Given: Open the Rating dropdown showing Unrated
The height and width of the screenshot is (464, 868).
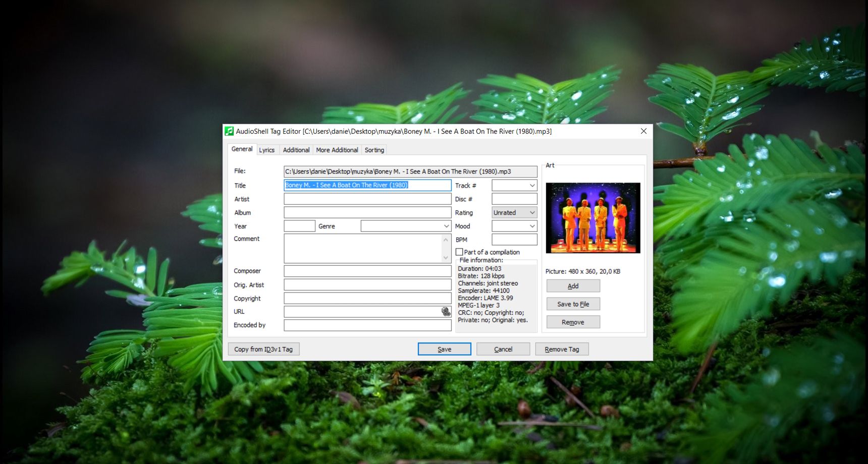Looking at the screenshot, I should (514, 213).
